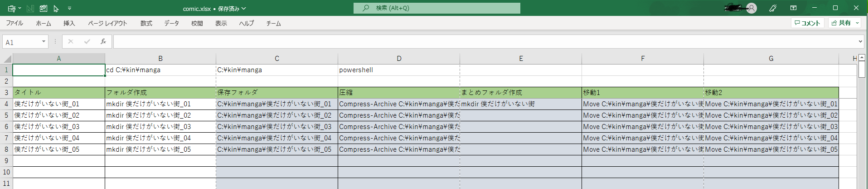Click the greyed-out design mode ruler icon

click(x=30, y=8)
